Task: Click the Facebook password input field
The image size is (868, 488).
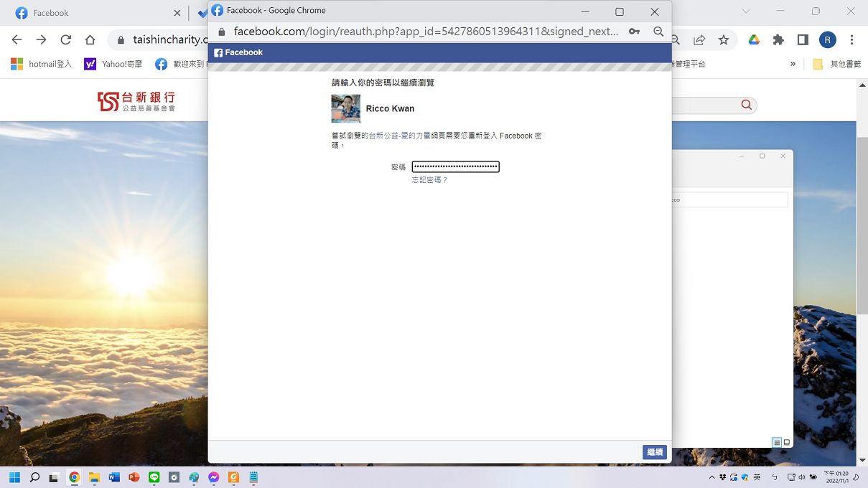Action: pos(455,166)
